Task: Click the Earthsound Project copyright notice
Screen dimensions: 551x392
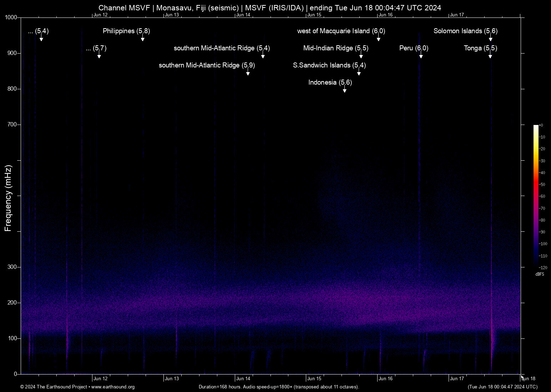Action: [54, 387]
